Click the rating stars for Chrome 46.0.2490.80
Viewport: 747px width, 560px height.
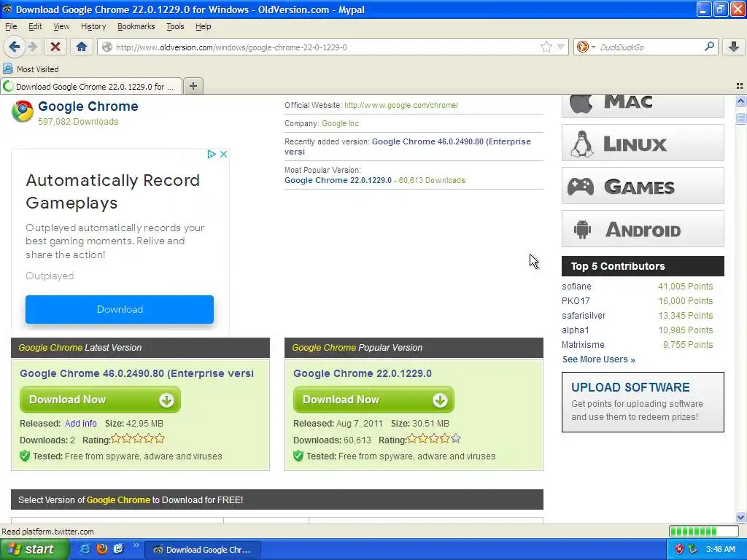point(138,438)
